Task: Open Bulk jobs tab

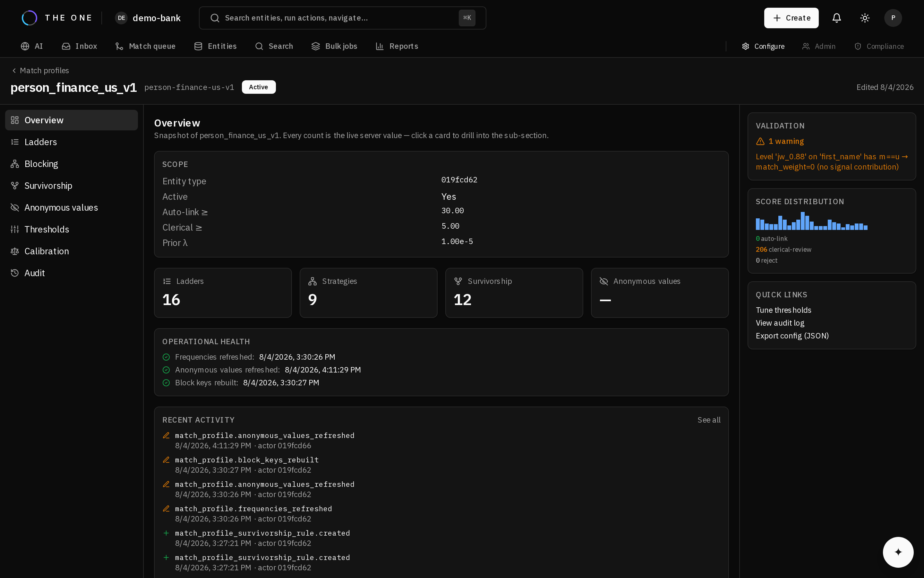Action: 335,46
